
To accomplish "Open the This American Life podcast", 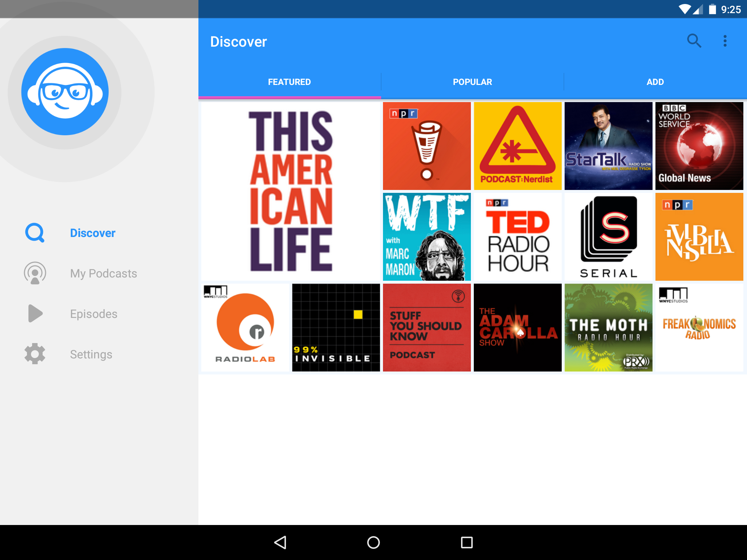I will [291, 191].
